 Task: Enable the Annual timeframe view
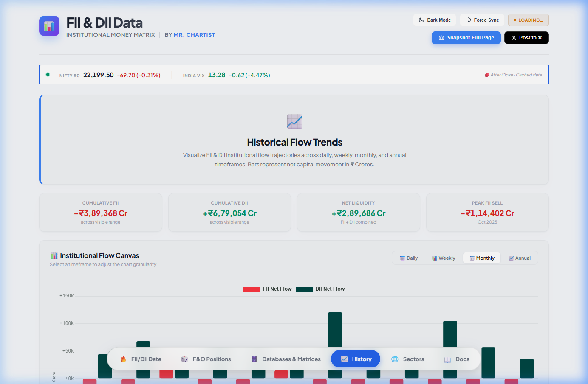pos(519,258)
